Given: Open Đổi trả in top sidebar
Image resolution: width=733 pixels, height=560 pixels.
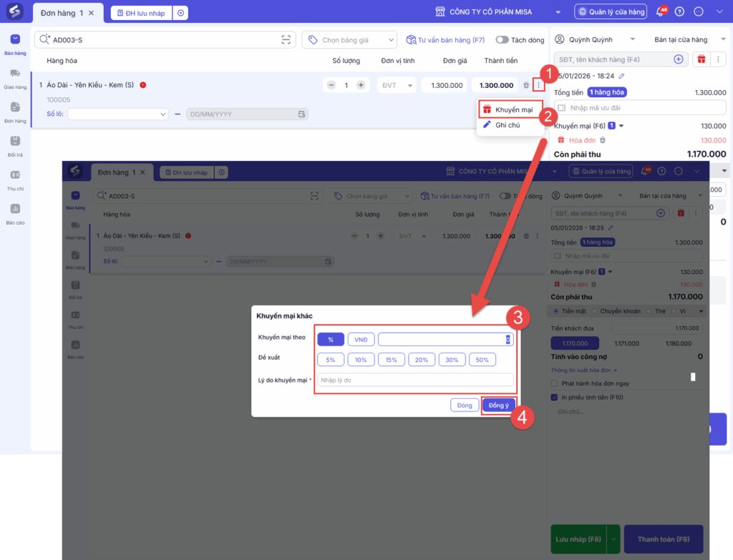Looking at the screenshot, I should pos(15,146).
